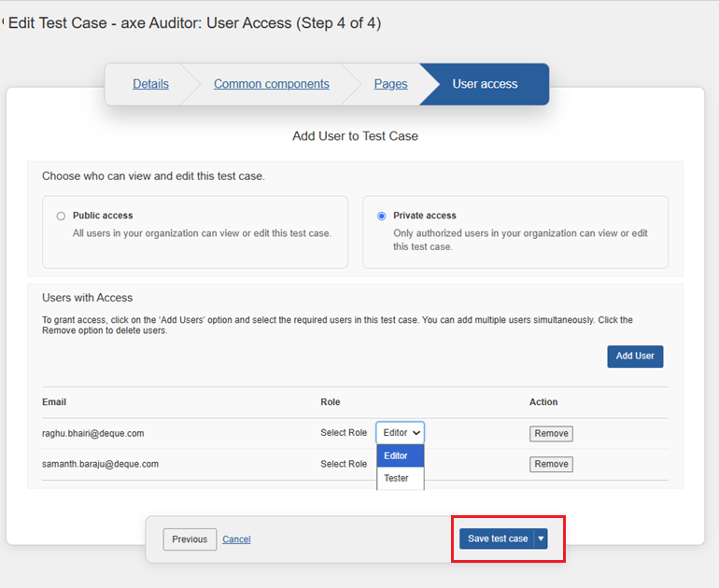
Task: Open the Common components step
Action: (271, 84)
